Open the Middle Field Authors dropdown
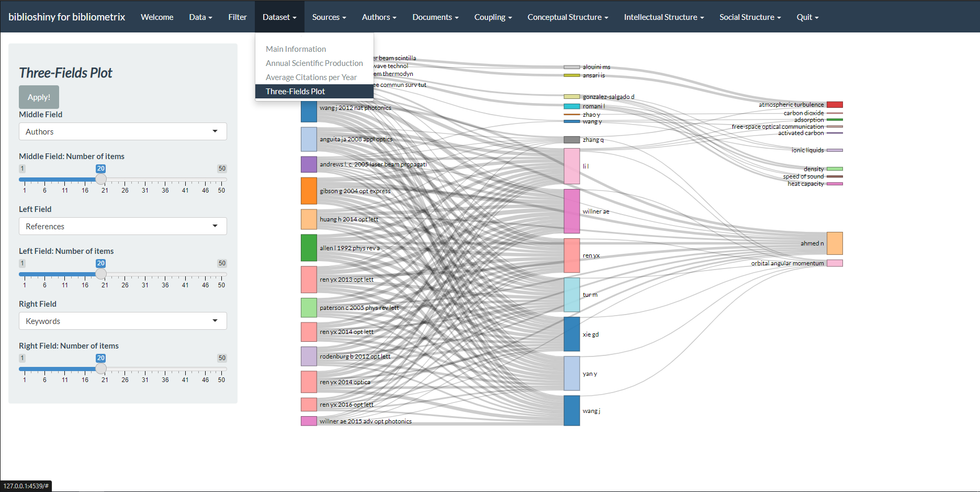This screenshot has height=492, width=980. [123, 131]
